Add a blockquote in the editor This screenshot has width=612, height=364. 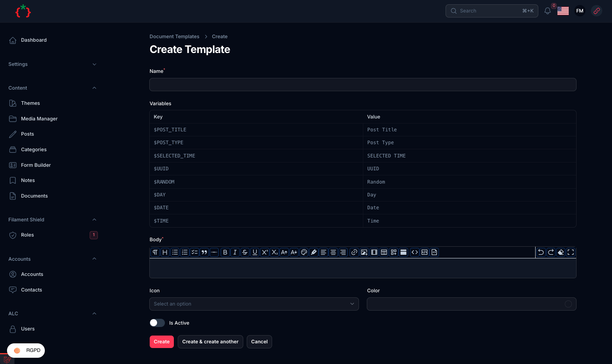[204, 252]
